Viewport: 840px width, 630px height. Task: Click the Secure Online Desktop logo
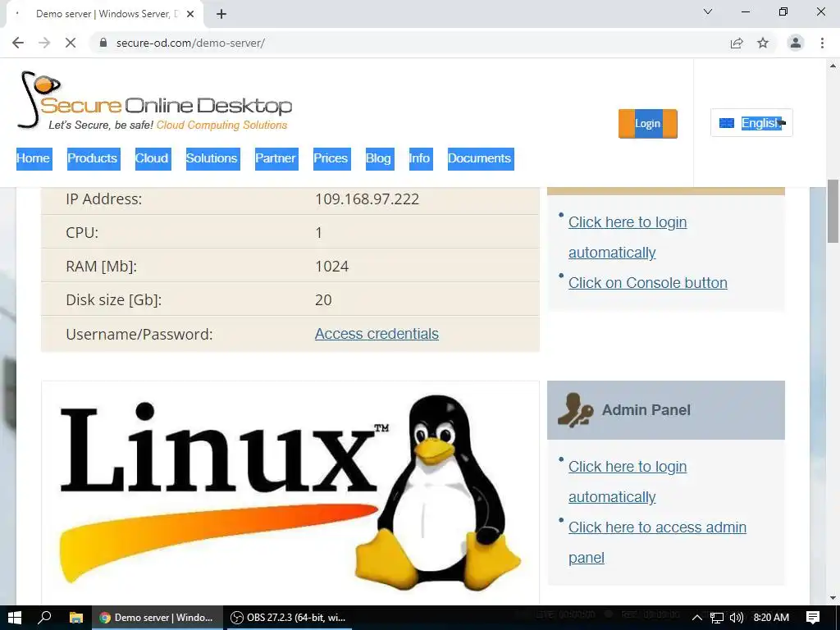pyautogui.click(x=154, y=102)
